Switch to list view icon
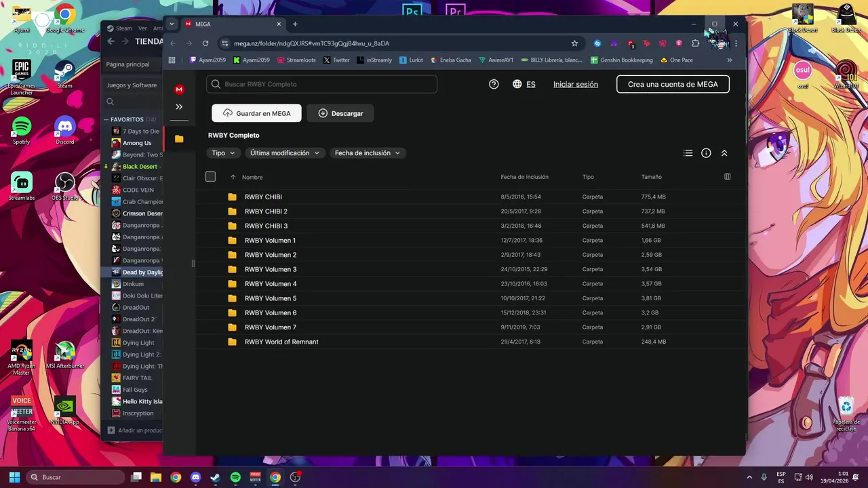 pos(688,153)
